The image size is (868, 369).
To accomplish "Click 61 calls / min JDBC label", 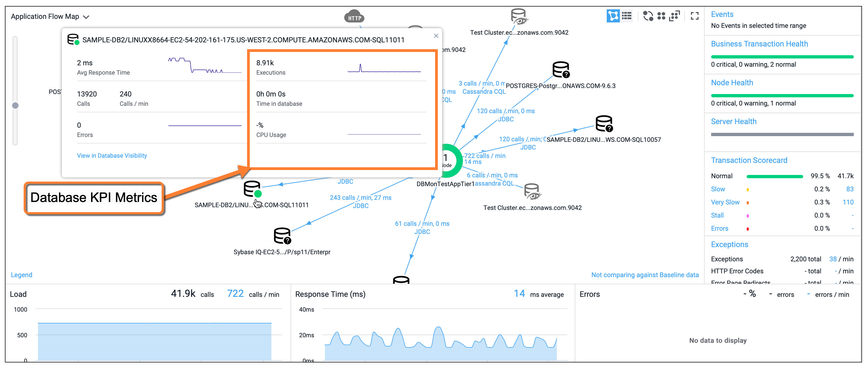I will [422, 227].
